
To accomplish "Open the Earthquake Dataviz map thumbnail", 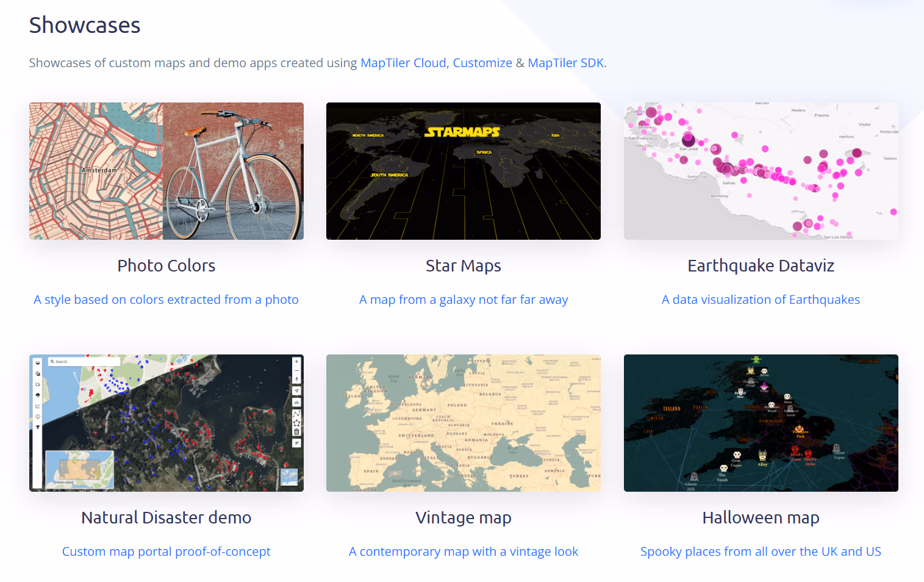I will coord(761,171).
